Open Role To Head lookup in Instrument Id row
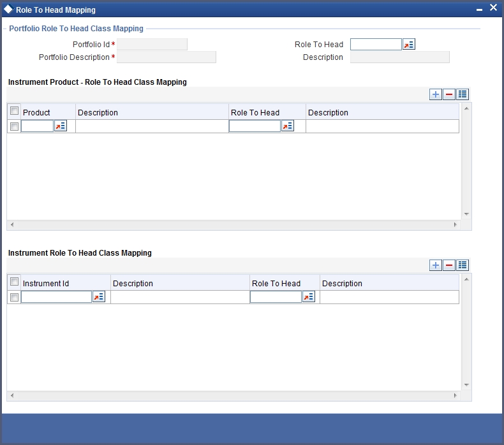504x445 pixels. point(309,297)
